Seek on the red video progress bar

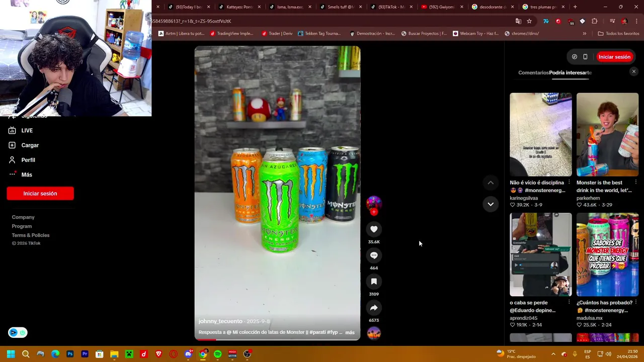pos(277,339)
